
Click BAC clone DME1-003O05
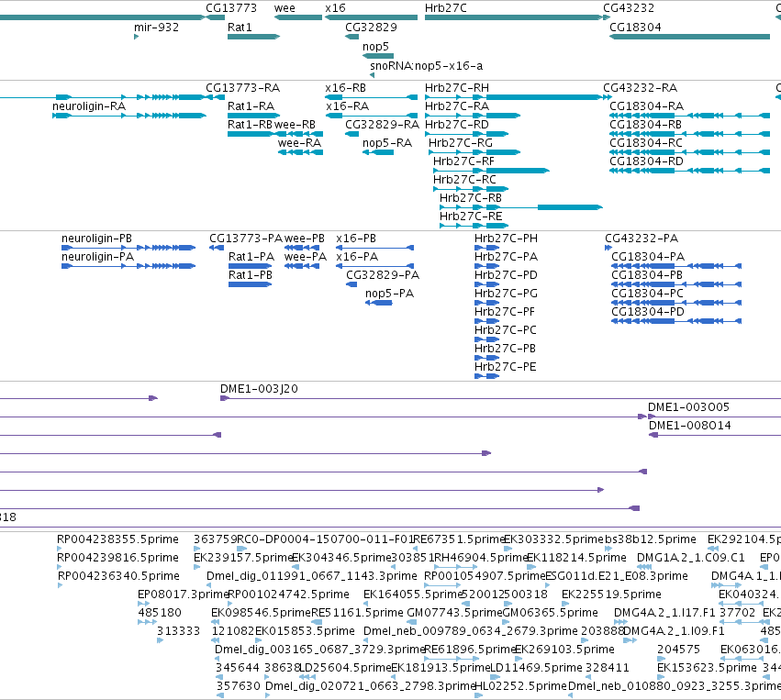[x=688, y=407]
